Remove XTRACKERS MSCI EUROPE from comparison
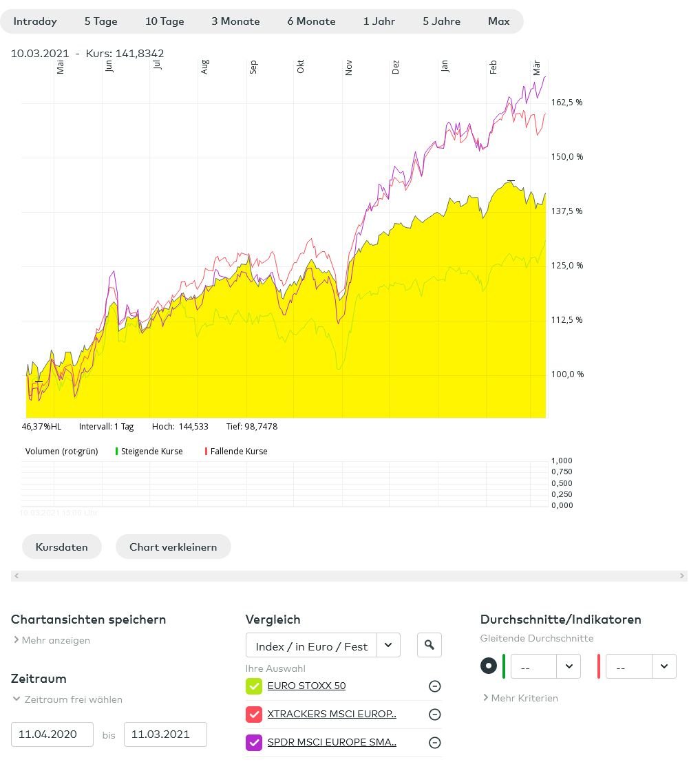This screenshot has height=762, width=700. 434,715
